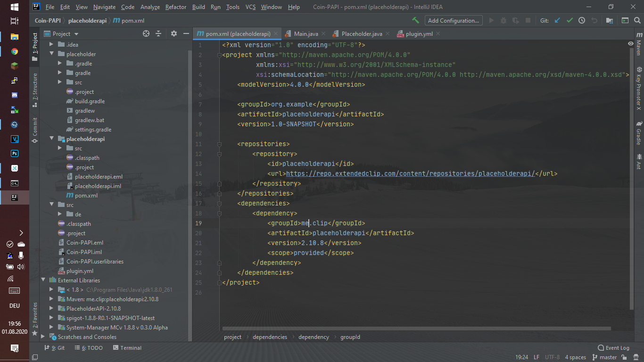Screen dimensions: 644x362
Task: Collapse the placeholderapi module folder
Action: [51, 139]
